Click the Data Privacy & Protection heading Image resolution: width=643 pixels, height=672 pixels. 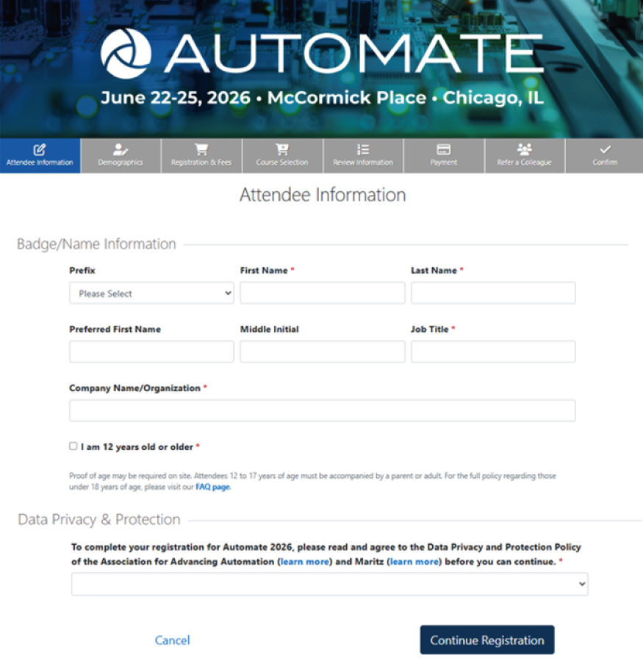coord(99,519)
